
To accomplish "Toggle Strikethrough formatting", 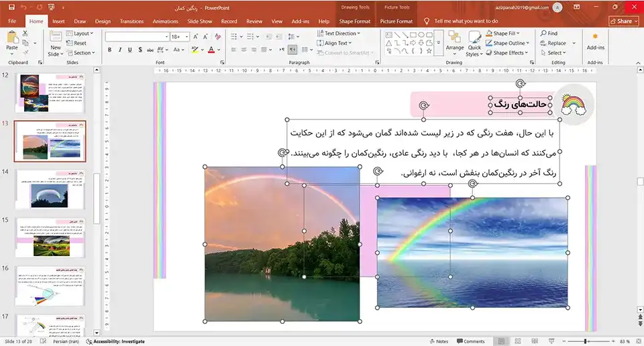I will [x=150, y=50].
